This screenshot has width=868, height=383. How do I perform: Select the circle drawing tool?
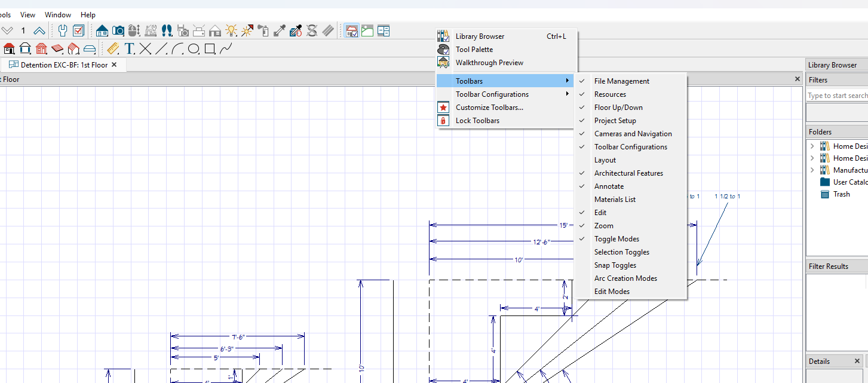194,49
